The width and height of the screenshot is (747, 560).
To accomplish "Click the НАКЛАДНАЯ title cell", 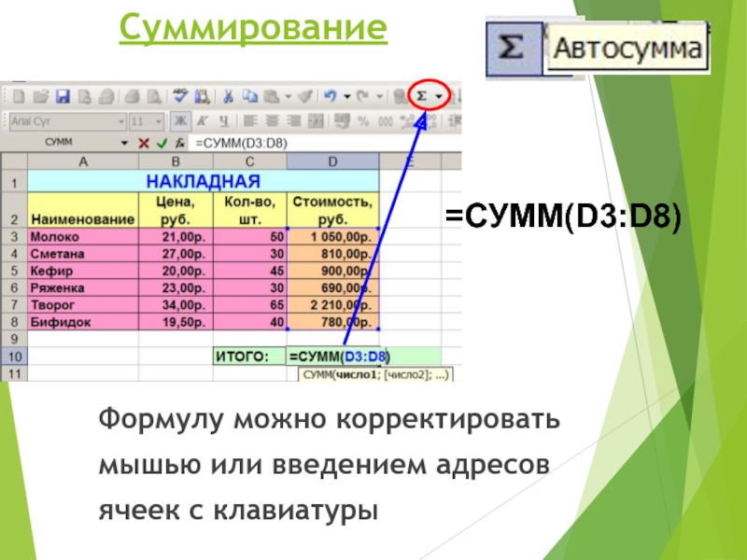I will [x=204, y=181].
